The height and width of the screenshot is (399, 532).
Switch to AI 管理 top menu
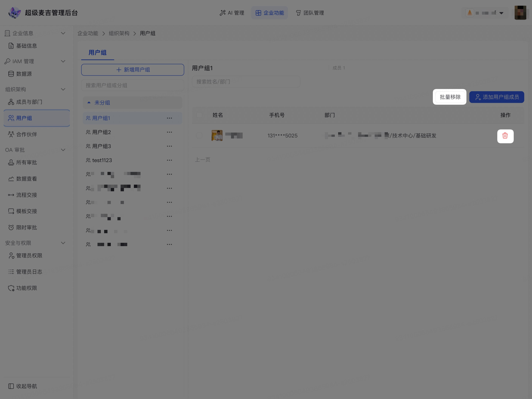tap(232, 13)
